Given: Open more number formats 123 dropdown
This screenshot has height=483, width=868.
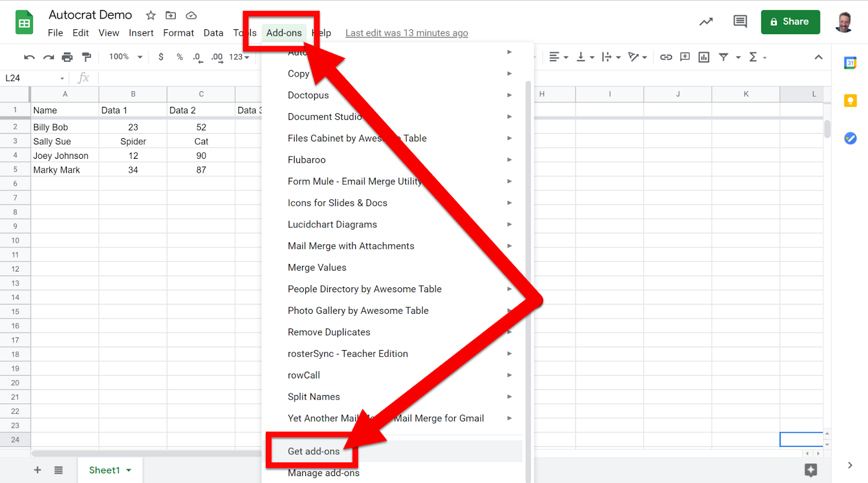Looking at the screenshot, I should tap(239, 57).
